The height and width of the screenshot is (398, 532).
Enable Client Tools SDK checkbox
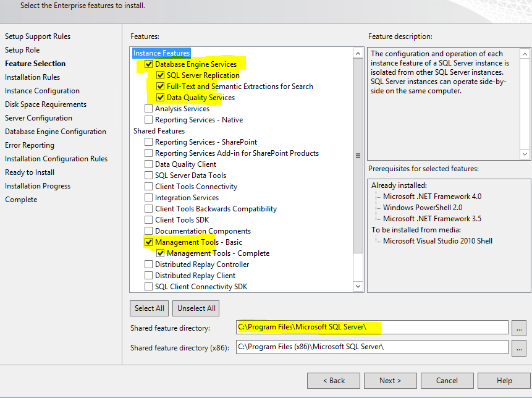(149, 220)
